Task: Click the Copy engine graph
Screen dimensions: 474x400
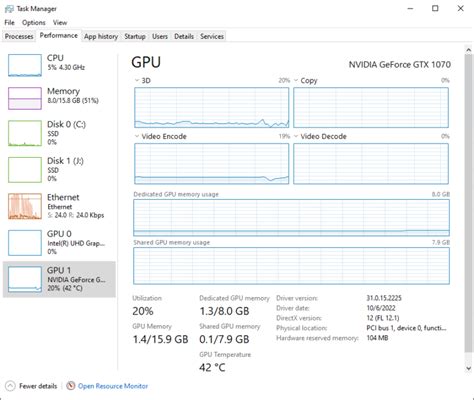Action: (x=371, y=108)
